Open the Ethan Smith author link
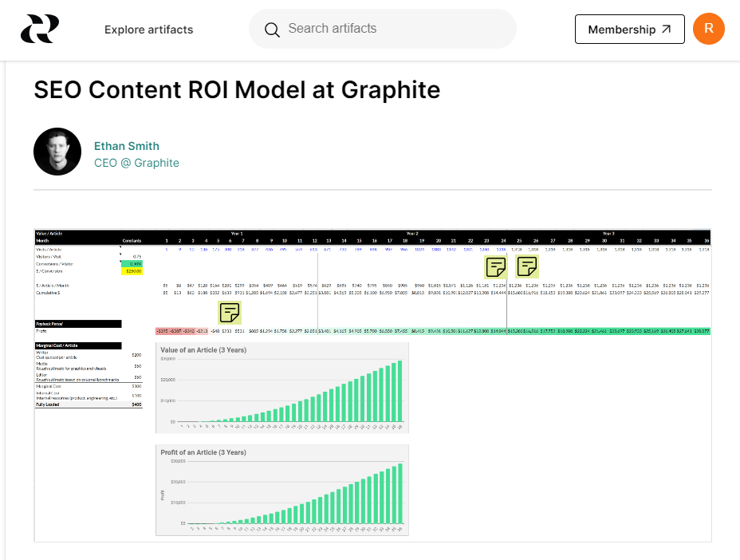740x560 pixels. tap(127, 146)
